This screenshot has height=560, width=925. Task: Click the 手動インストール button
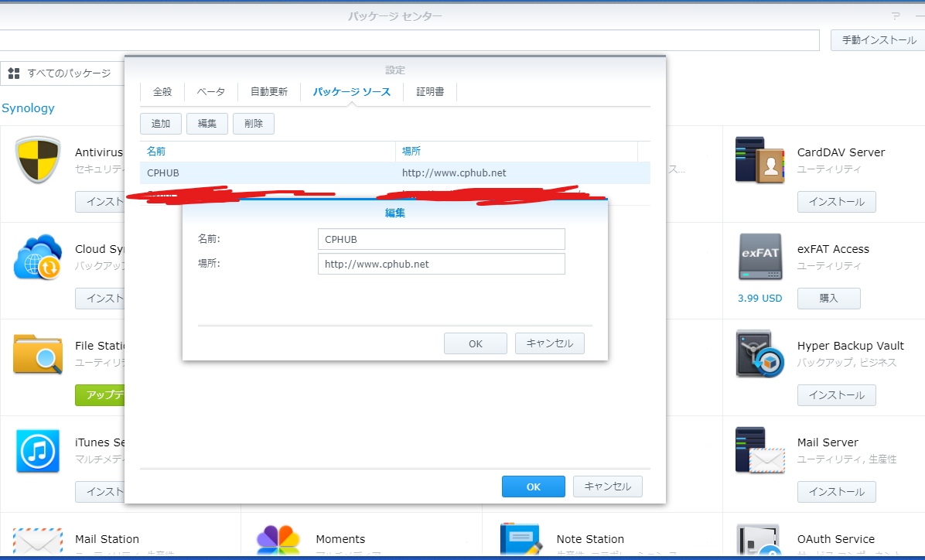[x=879, y=40]
